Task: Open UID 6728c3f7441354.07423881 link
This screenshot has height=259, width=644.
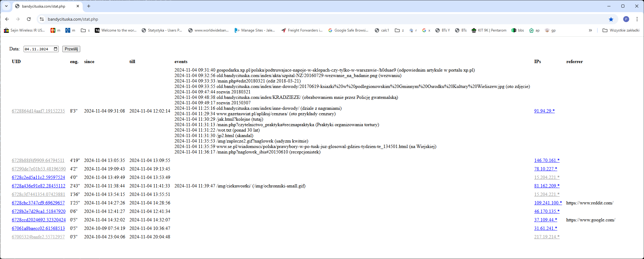Action: tap(38, 194)
